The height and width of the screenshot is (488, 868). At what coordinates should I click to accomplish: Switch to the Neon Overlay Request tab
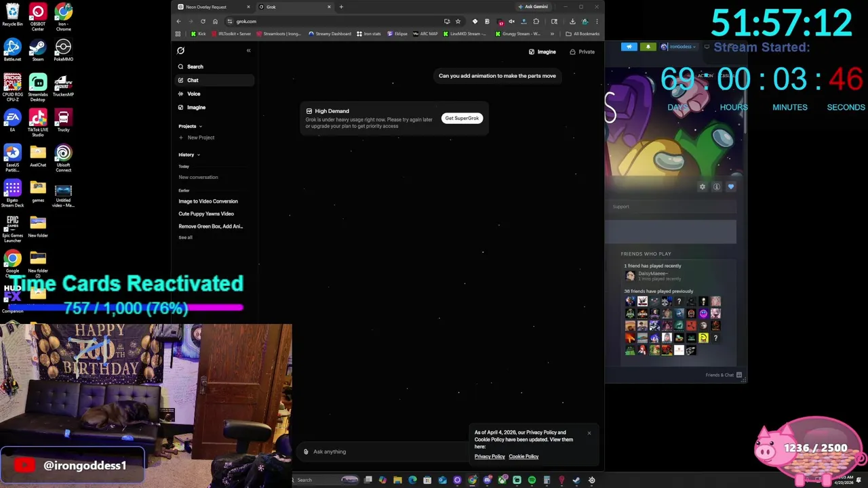point(213,7)
